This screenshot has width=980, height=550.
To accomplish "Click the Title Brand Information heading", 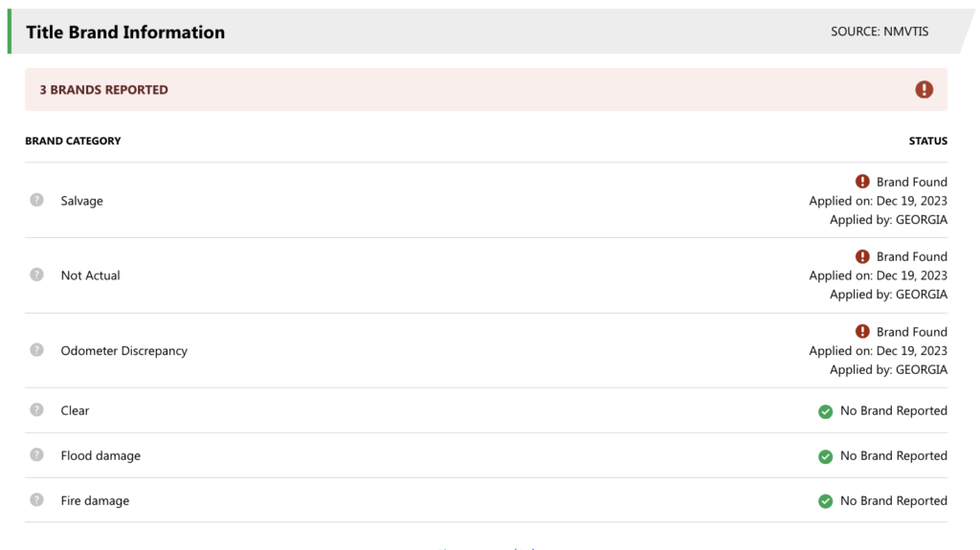I will tap(125, 32).
